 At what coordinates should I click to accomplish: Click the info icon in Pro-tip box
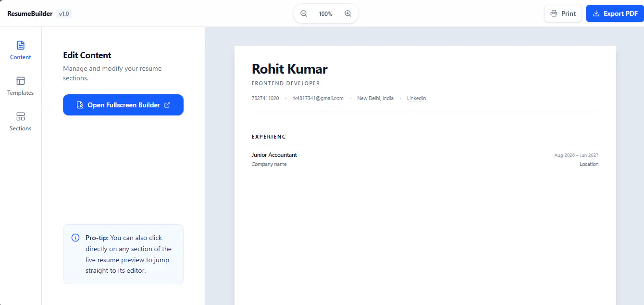point(75,238)
